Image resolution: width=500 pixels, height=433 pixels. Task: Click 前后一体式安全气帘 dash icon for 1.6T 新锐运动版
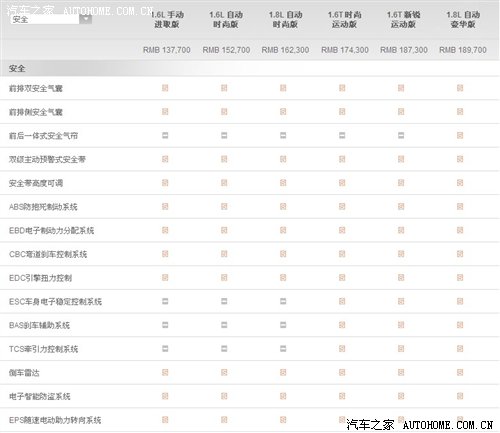click(401, 135)
